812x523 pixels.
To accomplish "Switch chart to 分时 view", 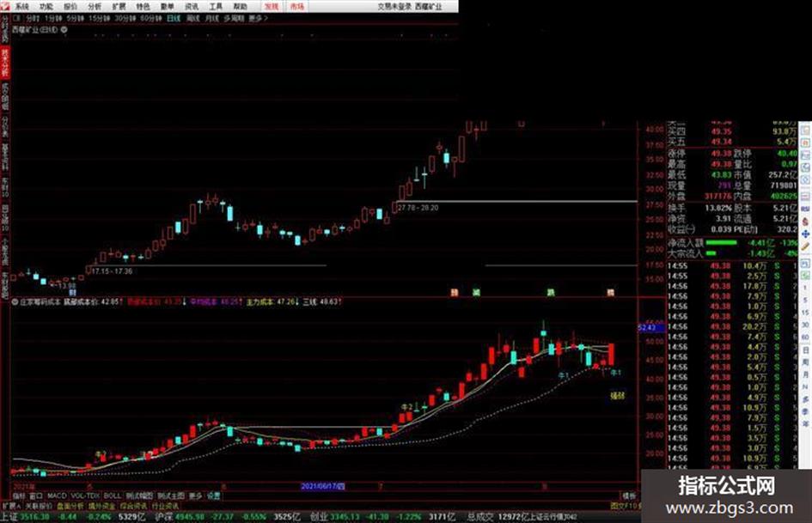I will pos(33,18).
